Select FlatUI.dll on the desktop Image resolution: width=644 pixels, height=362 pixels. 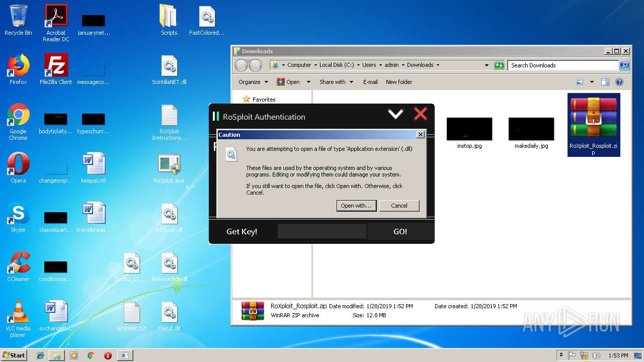(169, 316)
